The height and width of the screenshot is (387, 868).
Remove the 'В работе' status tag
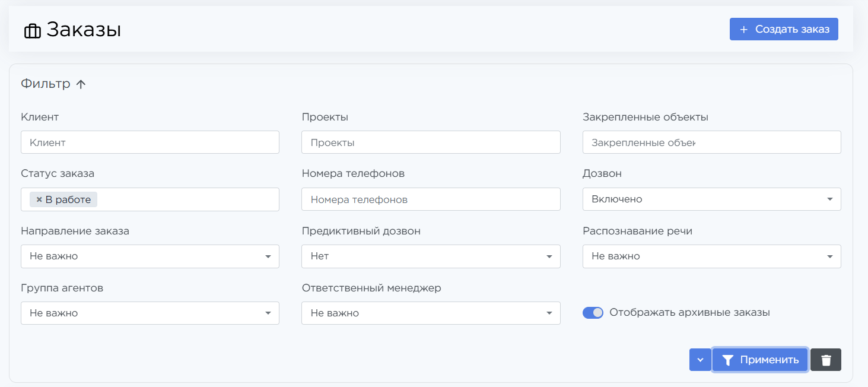[39, 199]
